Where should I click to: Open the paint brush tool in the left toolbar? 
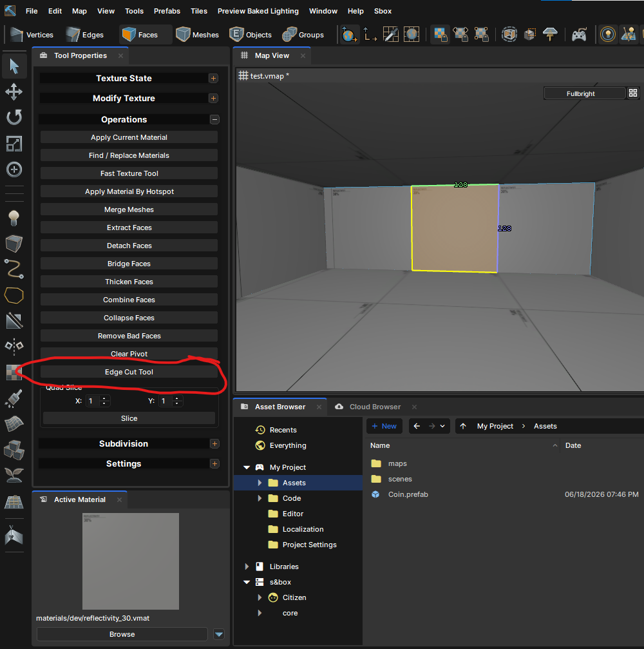14,398
